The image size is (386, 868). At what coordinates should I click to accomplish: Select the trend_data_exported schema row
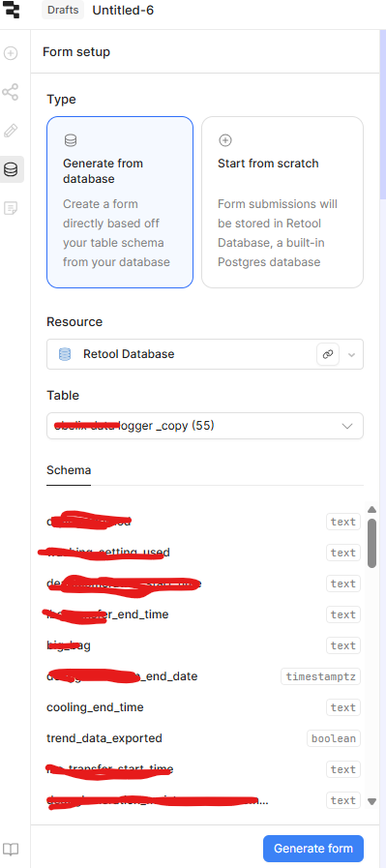(204, 738)
